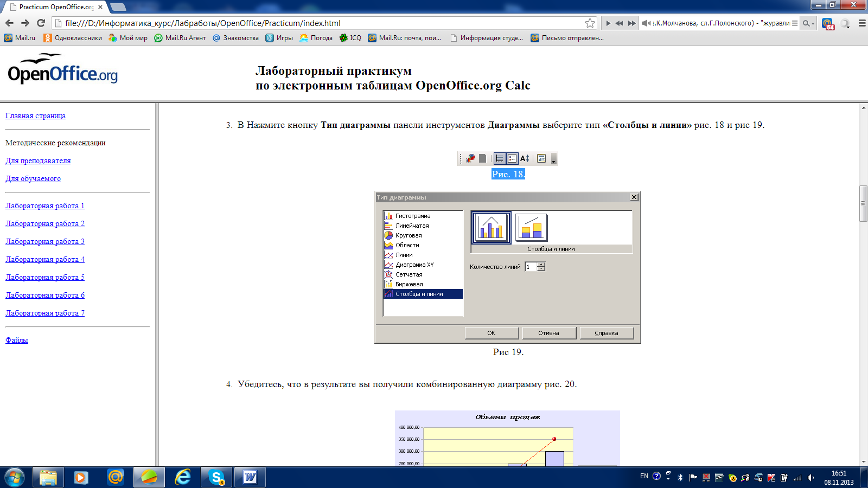Open Chrome main menu button
The image size is (868, 488).
tap(862, 23)
